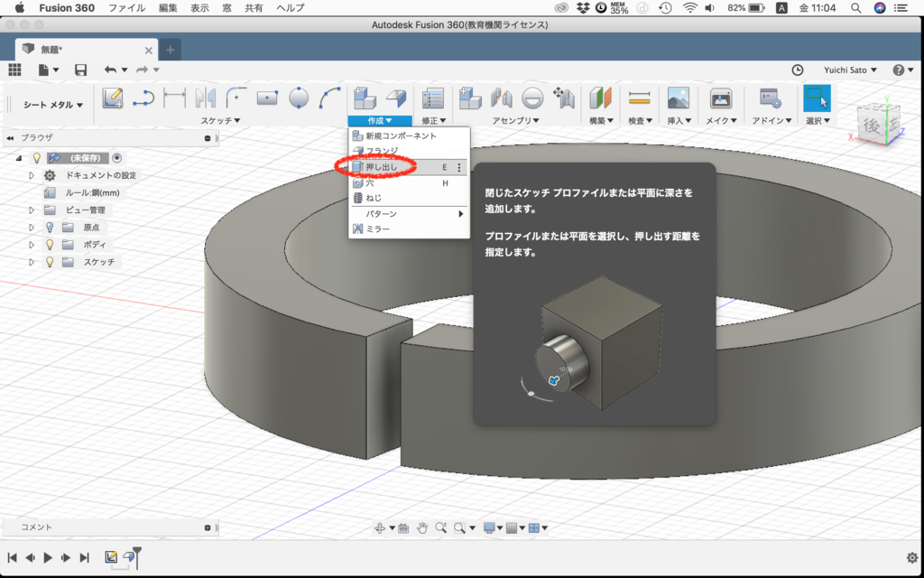Select the sketch Mirror tool in toolbar

click(205, 98)
